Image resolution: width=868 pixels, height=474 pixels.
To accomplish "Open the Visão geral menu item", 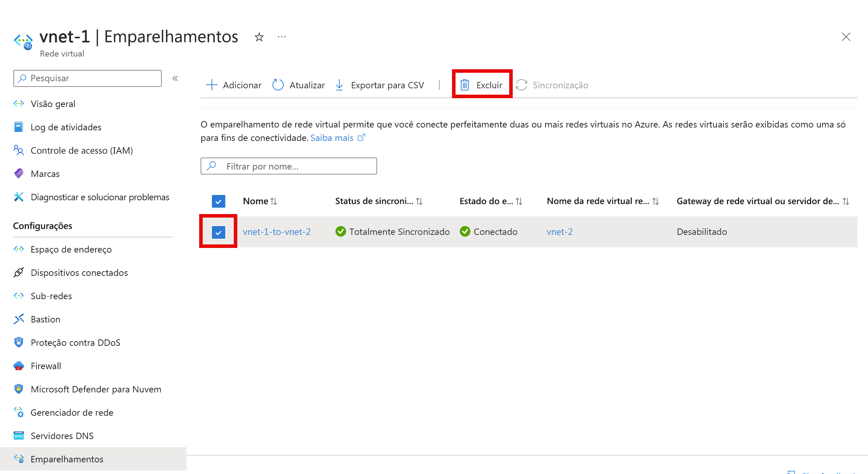I will point(53,104).
